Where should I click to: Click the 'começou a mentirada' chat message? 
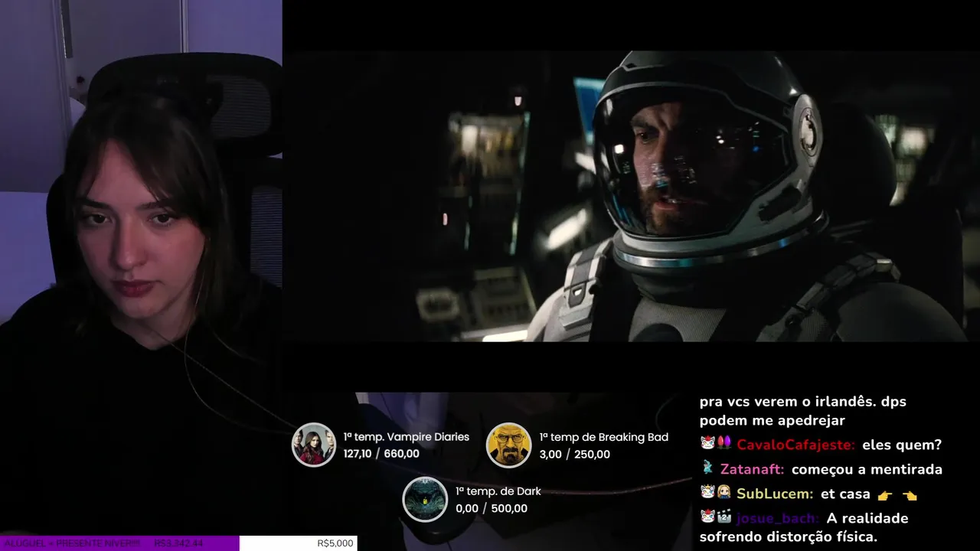[x=867, y=469]
